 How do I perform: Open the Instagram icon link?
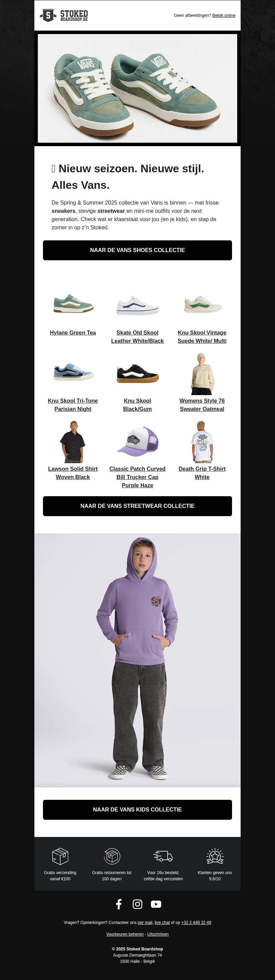(137, 904)
